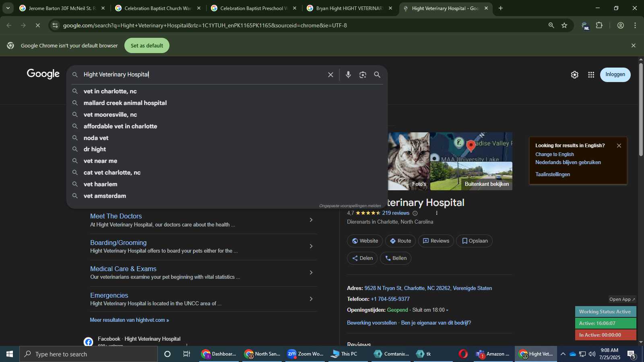The image size is (644, 362).
Task: Expand the Boarding/Grooming chevron
Action: coord(311,246)
